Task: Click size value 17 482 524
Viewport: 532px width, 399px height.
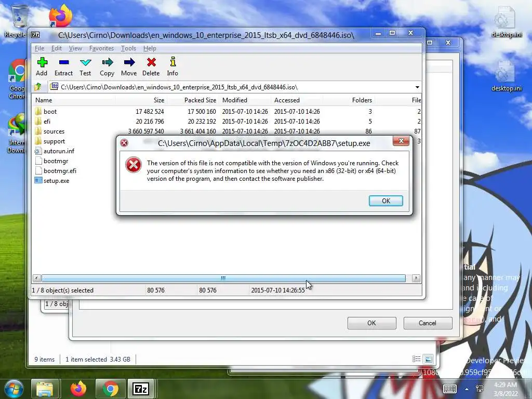Action: click(150, 111)
